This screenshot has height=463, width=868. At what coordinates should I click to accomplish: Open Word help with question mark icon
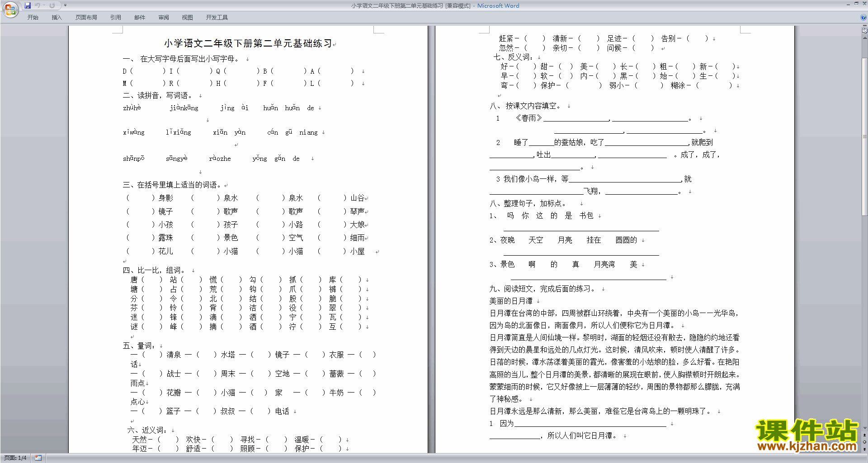point(863,18)
